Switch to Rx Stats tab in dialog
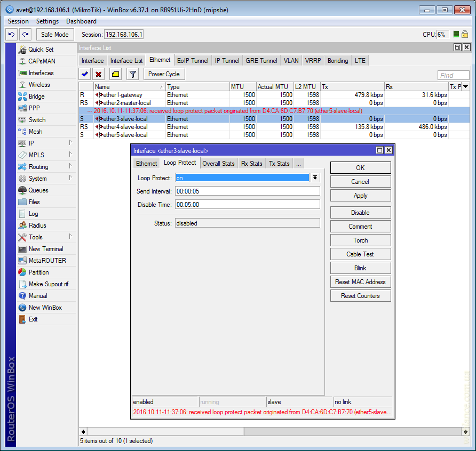 click(252, 164)
